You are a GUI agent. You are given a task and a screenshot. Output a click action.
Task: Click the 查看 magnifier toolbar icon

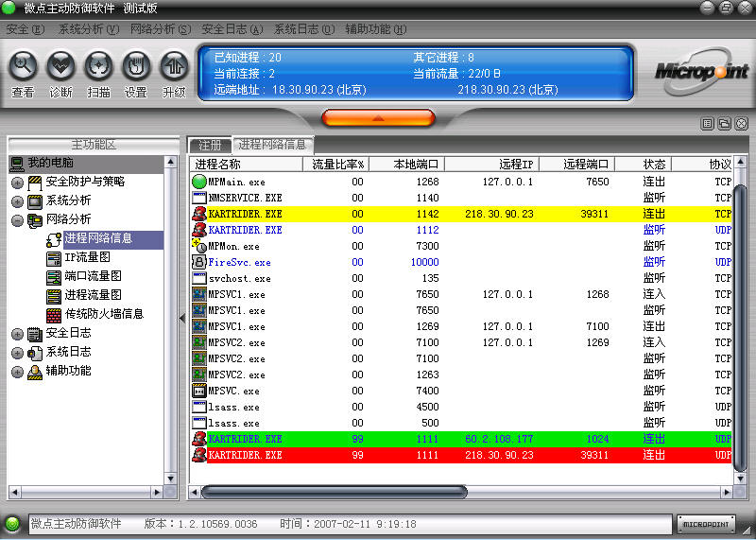[x=23, y=65]
